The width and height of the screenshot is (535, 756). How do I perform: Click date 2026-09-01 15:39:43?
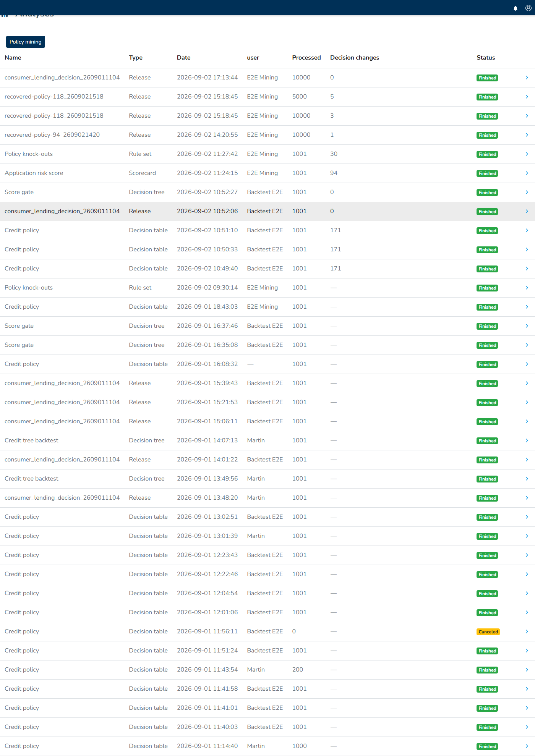click(x=208, y=383)
